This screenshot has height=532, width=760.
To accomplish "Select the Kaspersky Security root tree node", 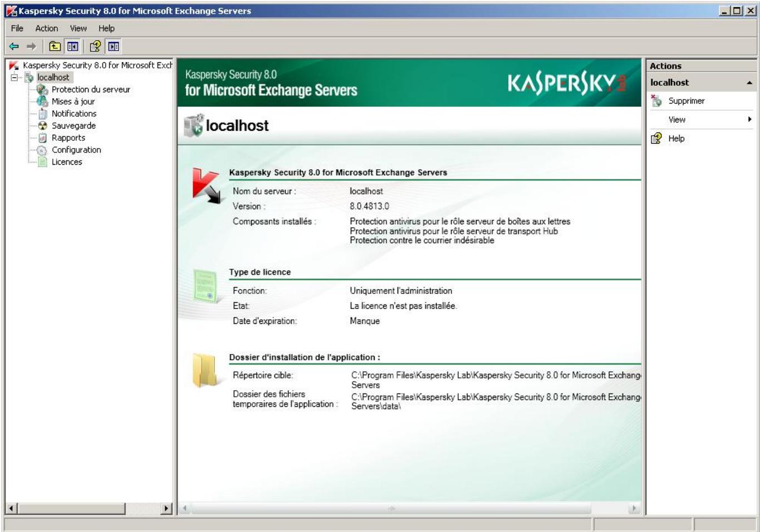I will [x=97, y=65].
